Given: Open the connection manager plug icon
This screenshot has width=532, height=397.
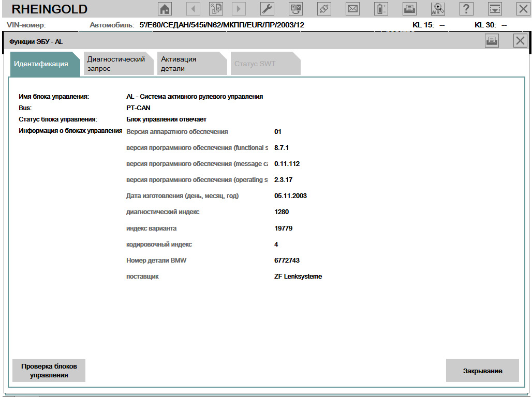Looking at the screenshot, I should click(x=324, y=9).
